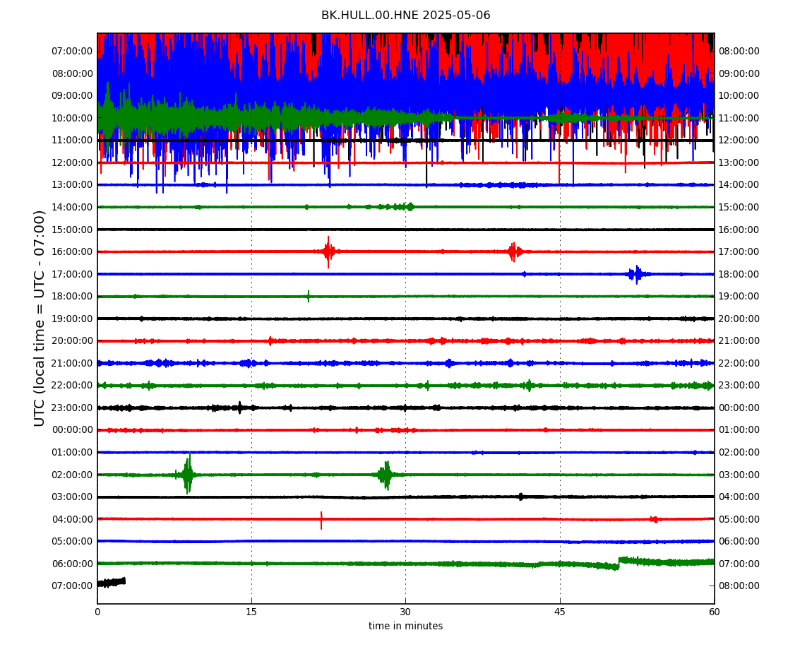Click the plot title BK.HULL.00.HNE 2025-05-06
The width and height of the screenshot is (812, 671).
click(405, 15)
